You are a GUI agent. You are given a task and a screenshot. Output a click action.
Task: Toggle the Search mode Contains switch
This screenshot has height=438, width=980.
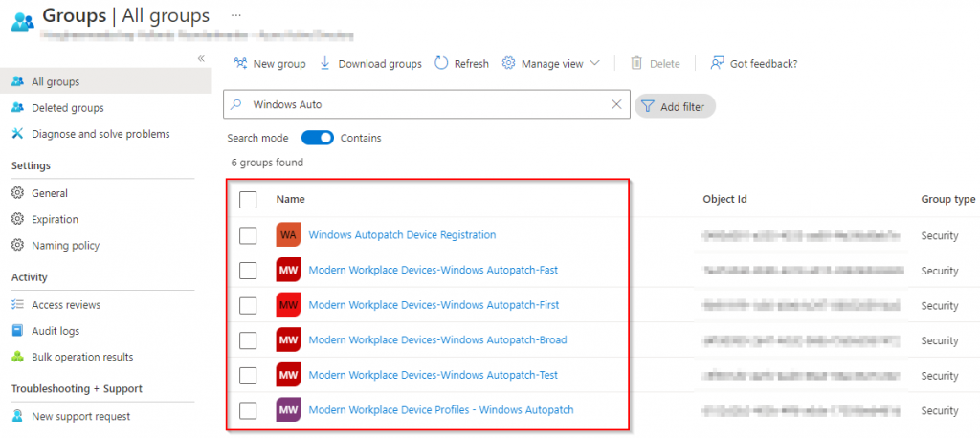pos(318,138)
